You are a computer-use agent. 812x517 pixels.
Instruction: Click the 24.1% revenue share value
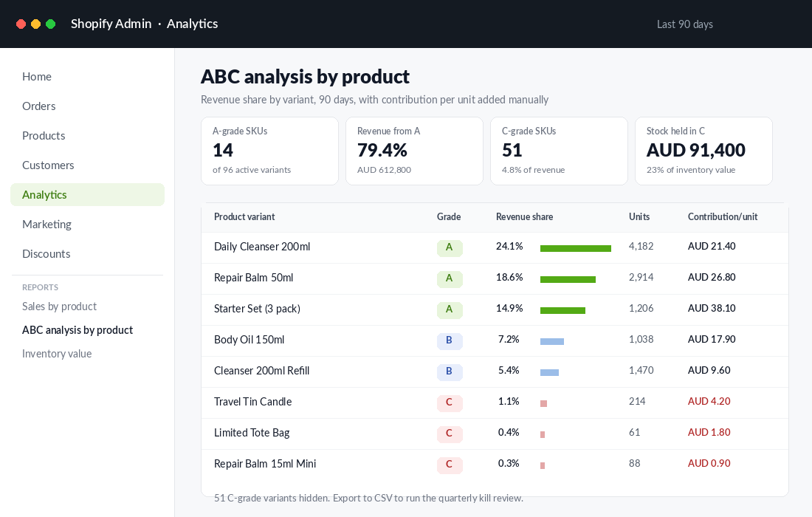tap(509, 247)
